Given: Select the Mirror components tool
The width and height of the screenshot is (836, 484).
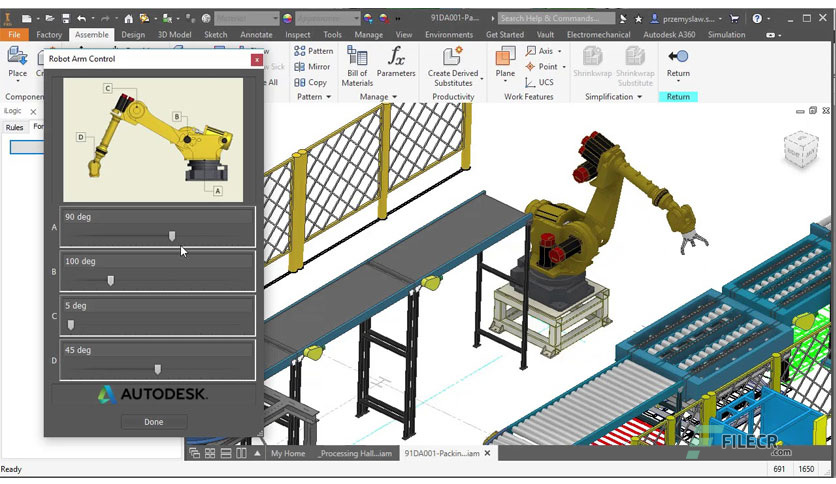Looking at the screenshot, I should point(312,67).
